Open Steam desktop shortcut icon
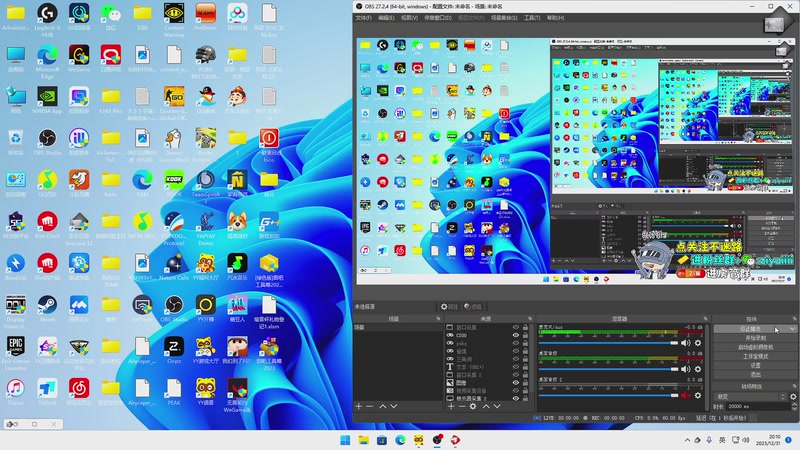The width and height of the screenshot is (800, 450). tap(47, 304)
